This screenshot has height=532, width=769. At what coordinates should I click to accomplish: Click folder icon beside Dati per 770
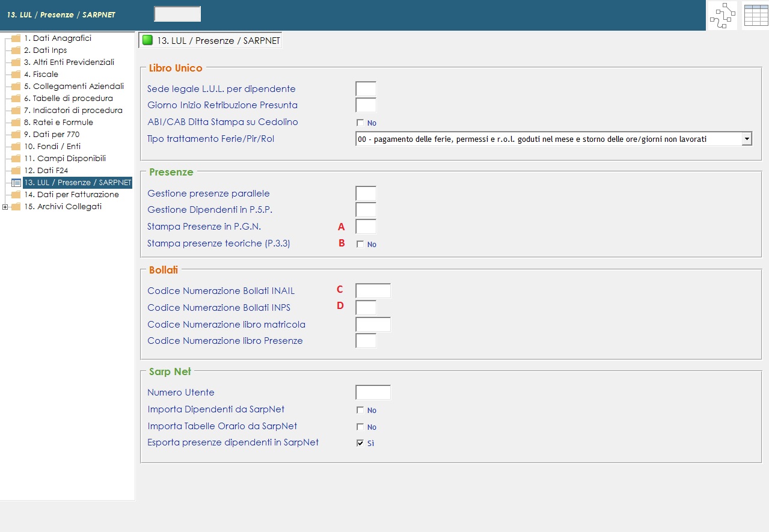click(x=16, y=135)
